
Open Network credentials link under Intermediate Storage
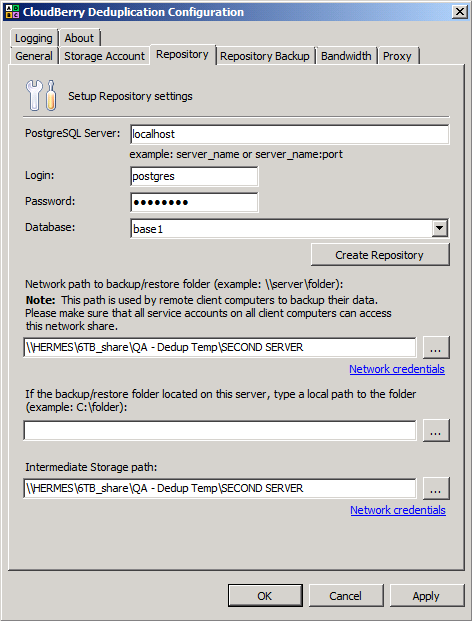[x=398, y=510]
